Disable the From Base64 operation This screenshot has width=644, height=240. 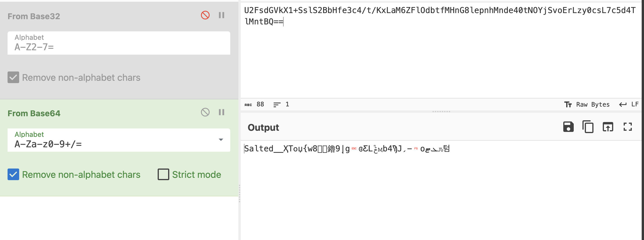tap(205, 112)
